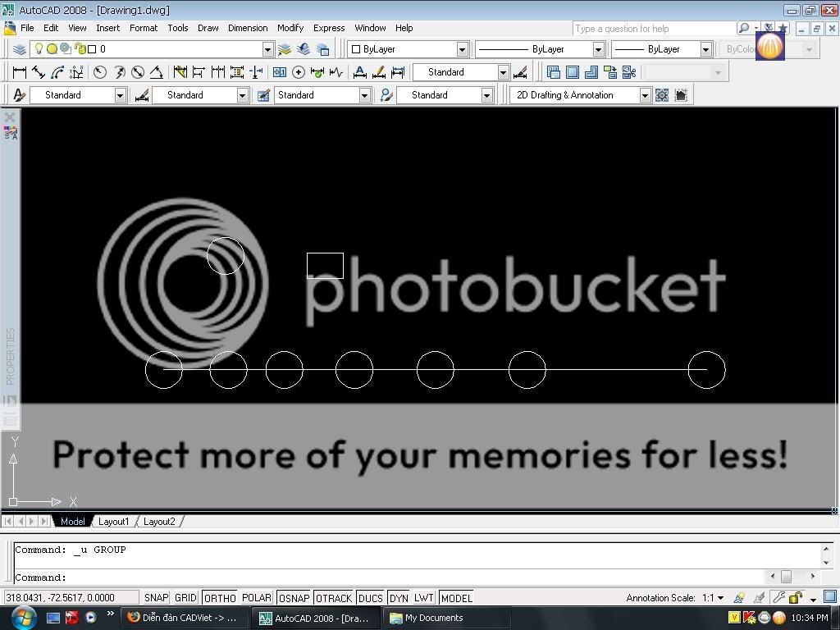Open the ByLayer lineweight dropdown
Viewport: 840px width, 630px height.
(x=706, y=49)
